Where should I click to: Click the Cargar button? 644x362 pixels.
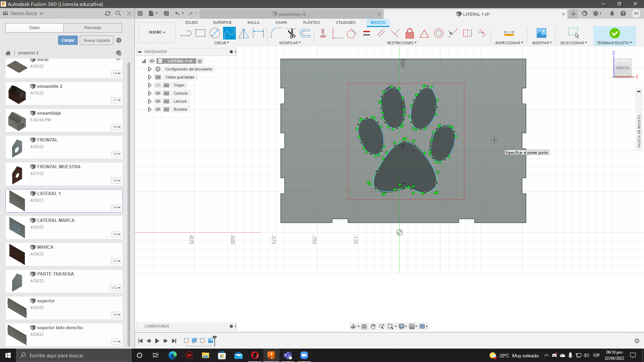coord(68,40)
